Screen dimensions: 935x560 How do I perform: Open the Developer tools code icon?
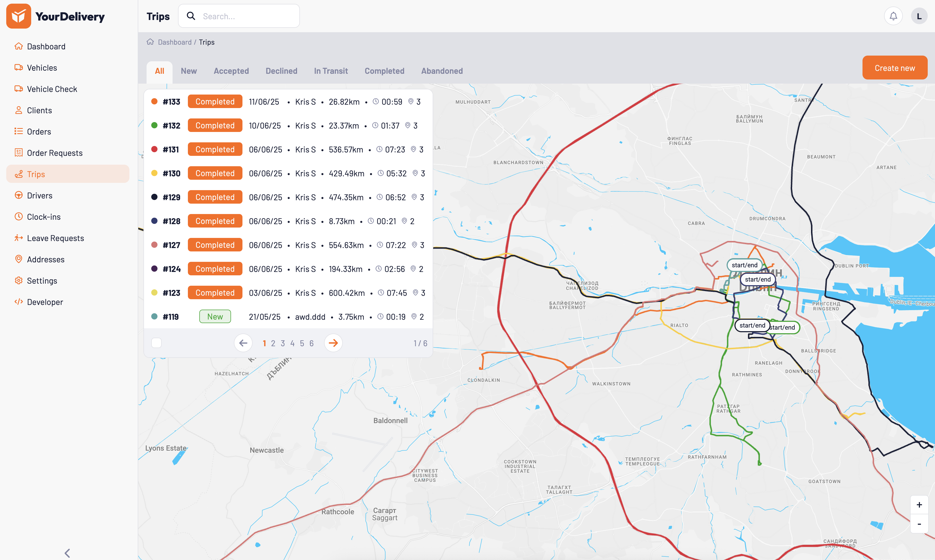click(18, 302)
